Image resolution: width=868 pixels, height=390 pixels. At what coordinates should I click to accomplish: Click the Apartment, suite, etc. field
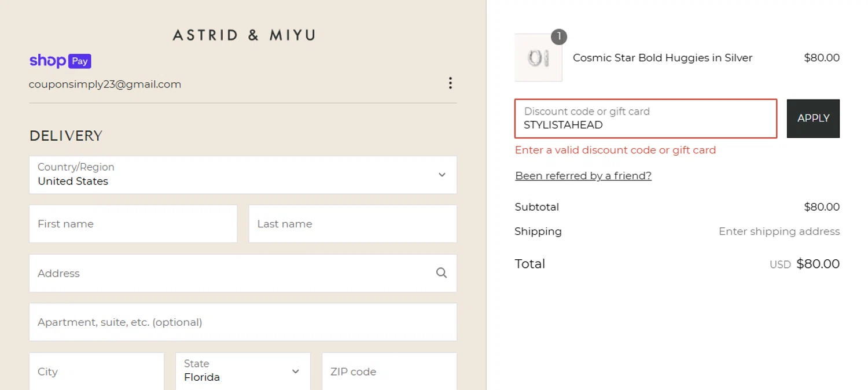pyautogui.click(x=243, y=322)
